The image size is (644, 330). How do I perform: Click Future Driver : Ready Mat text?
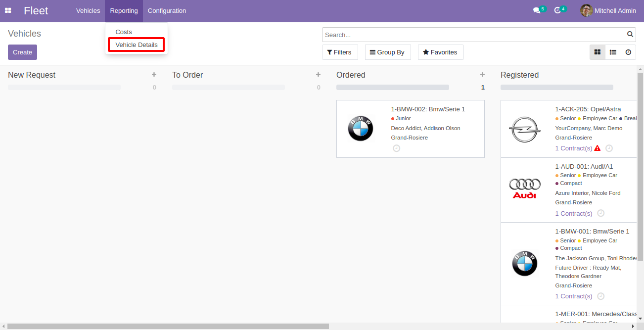coord(588,268)
